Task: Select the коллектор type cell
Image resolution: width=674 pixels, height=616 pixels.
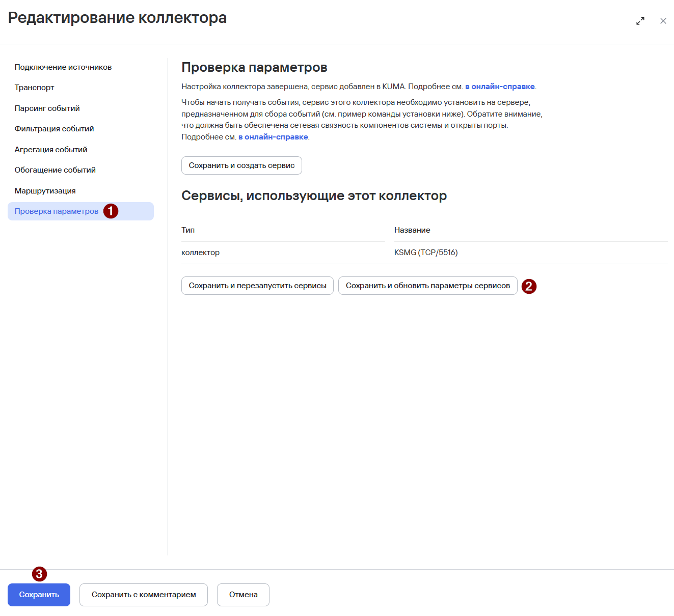Action: [201, 253]
